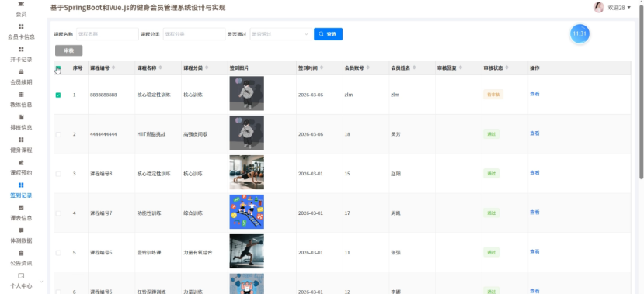Open 课表信息 in the sidebar

pos(21,213)
